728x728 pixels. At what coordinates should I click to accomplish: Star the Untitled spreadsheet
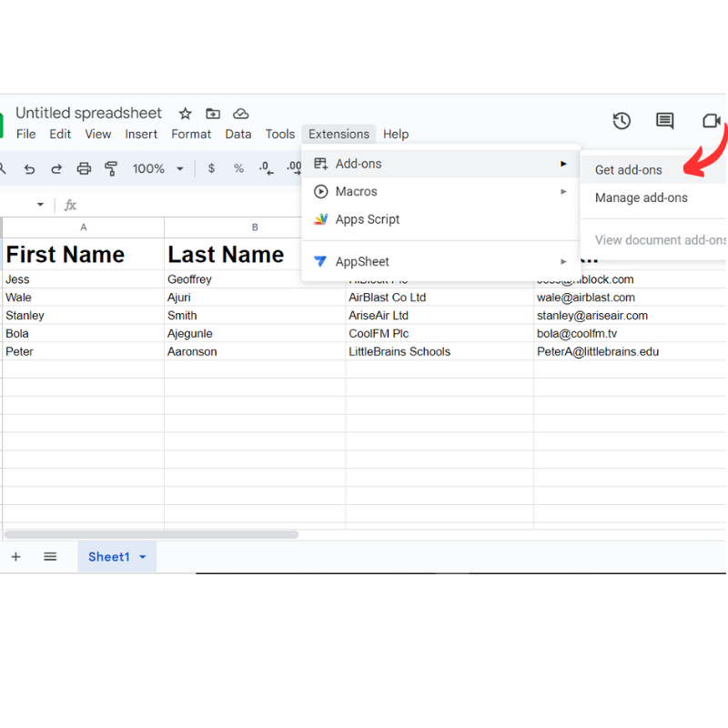coord(186,113)
